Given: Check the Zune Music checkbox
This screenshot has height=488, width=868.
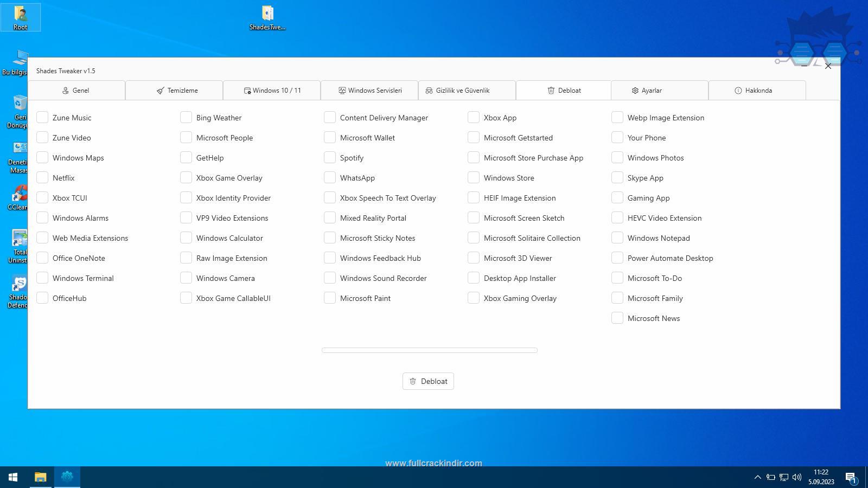Looking at the screenshot, I should click(42, 117).
